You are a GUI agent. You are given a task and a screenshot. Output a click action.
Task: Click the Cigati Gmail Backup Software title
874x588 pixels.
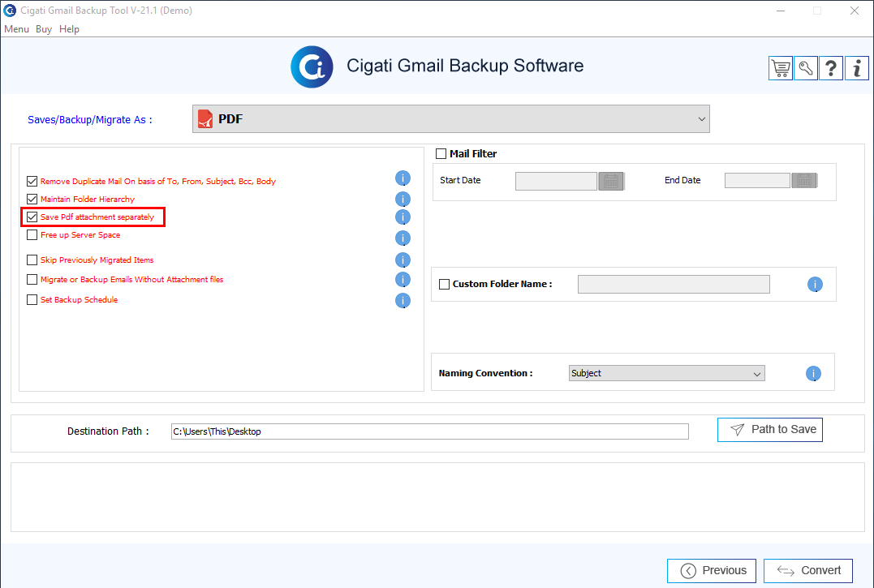coord(465,66)
